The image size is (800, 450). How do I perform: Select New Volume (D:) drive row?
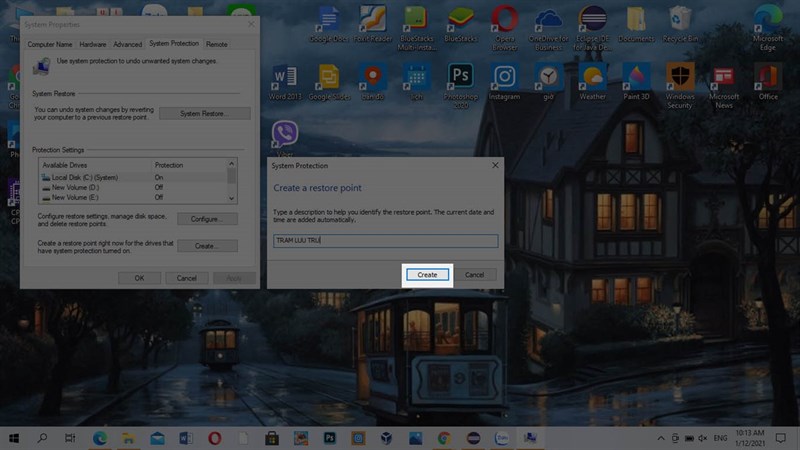tap(133, 187)
